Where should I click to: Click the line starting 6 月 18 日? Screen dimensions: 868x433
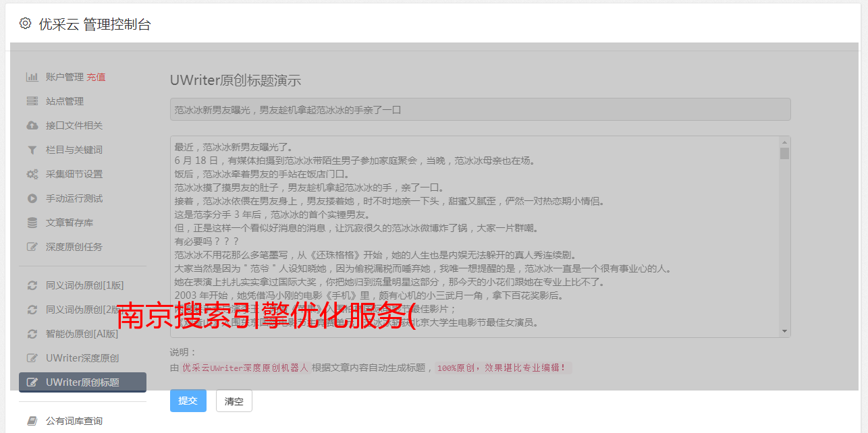click(354, 161)
